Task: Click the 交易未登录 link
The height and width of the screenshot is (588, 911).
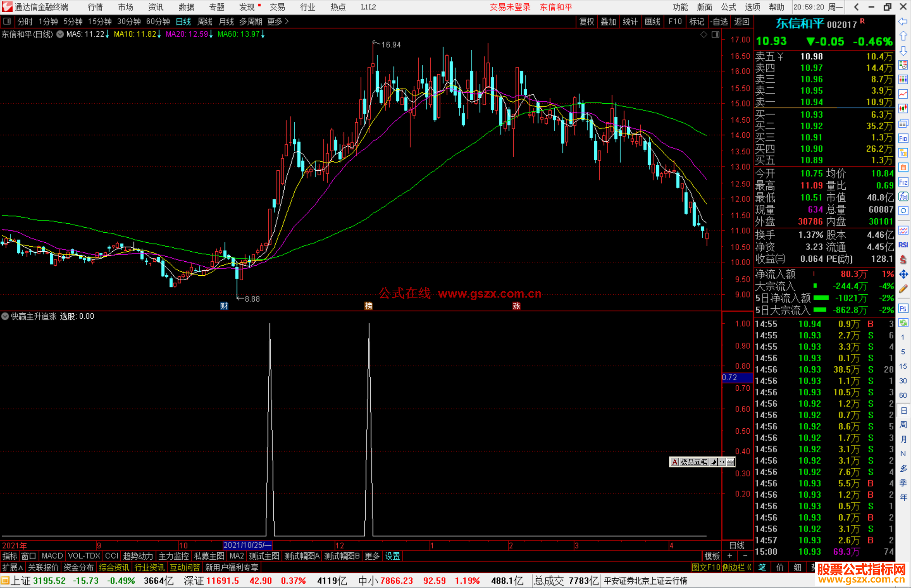Action: (510, 7)
